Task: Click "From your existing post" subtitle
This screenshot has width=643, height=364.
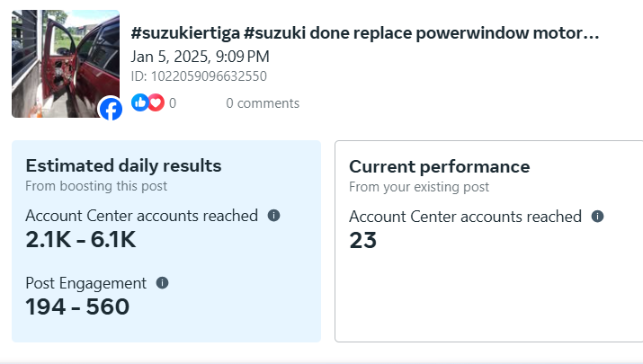Action: point(419,187)
